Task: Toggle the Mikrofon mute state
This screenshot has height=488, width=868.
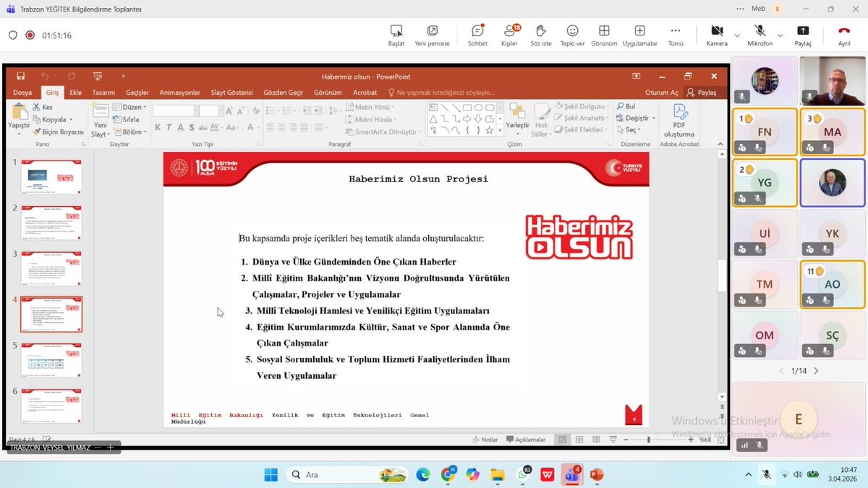Action: click(760, 35)
